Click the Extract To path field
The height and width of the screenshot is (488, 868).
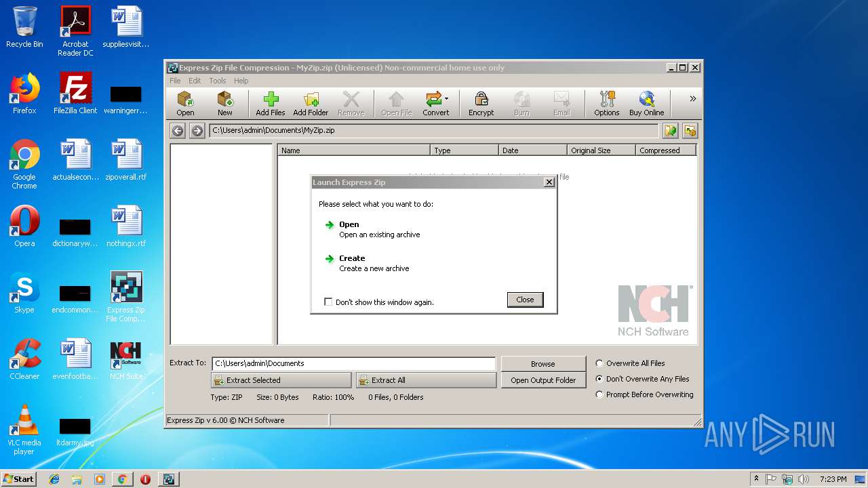[353, 363]
